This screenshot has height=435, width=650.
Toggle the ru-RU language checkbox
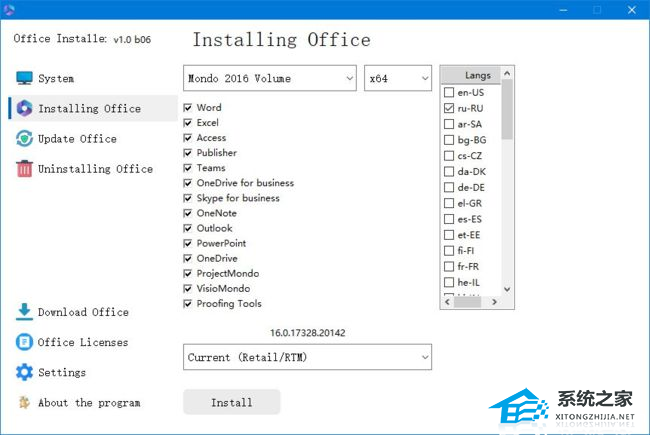click(449, 108)
